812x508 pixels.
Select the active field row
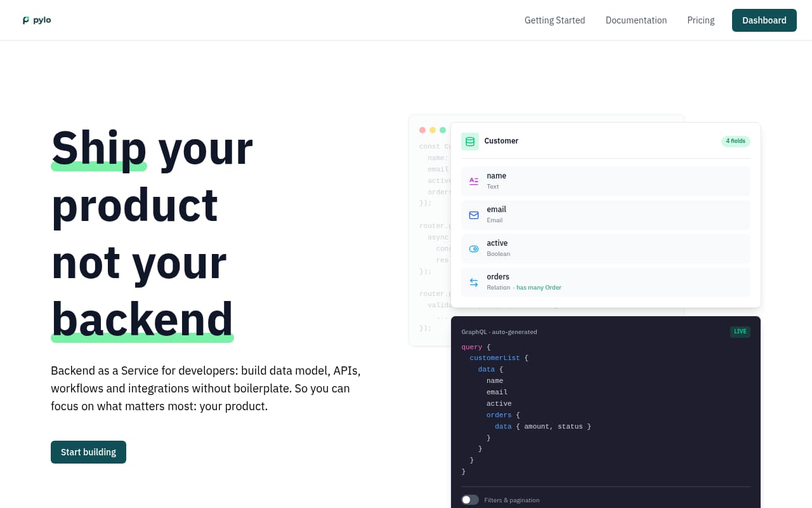coord(606,248)
